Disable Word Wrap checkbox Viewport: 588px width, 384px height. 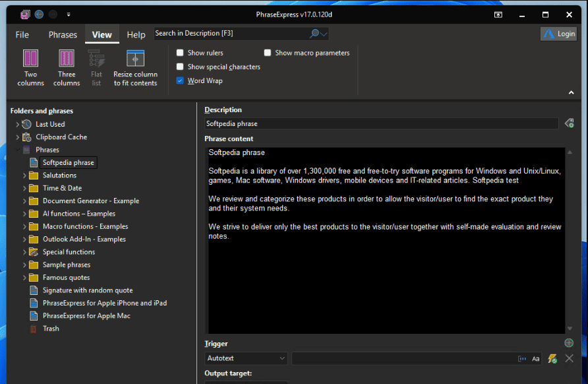180,80
